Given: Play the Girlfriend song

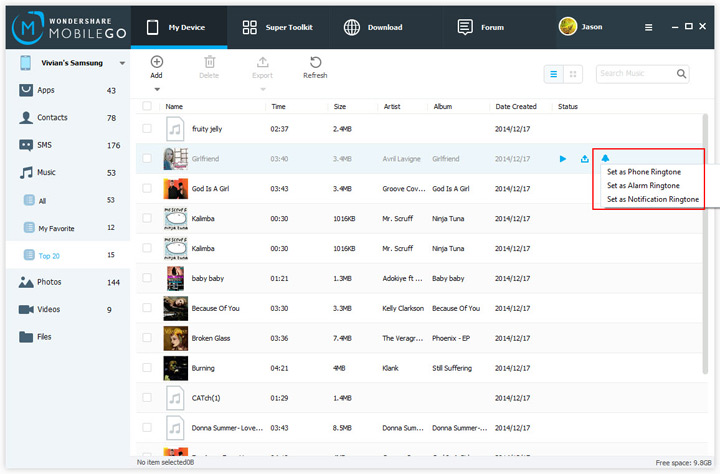Looking at the screenshot, I should pos(562,159).
